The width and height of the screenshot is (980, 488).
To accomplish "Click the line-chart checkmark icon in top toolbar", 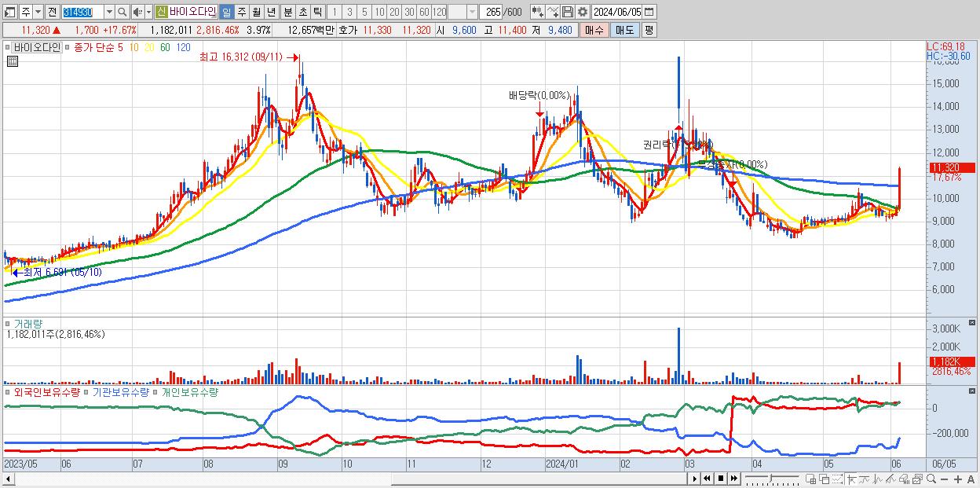I will (552, 12).
